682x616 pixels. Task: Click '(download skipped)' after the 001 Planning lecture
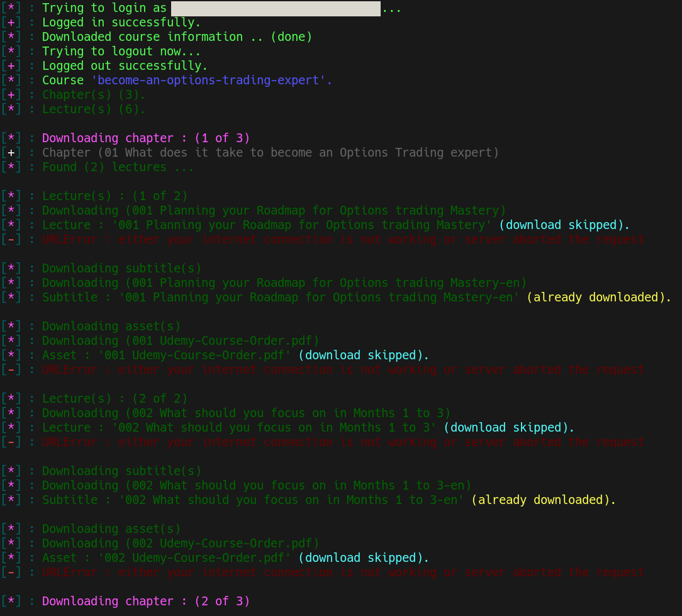click(x=561, y=225)
